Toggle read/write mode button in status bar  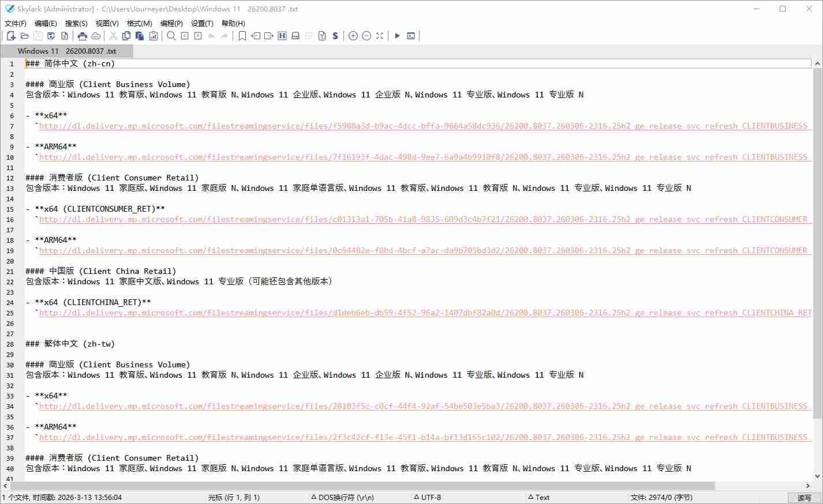click(x=804, y=498)
